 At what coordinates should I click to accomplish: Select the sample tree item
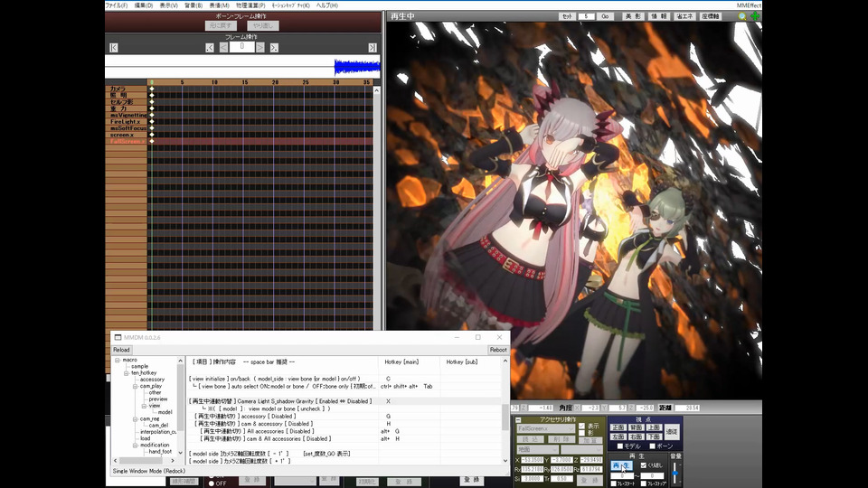[139, 366]
